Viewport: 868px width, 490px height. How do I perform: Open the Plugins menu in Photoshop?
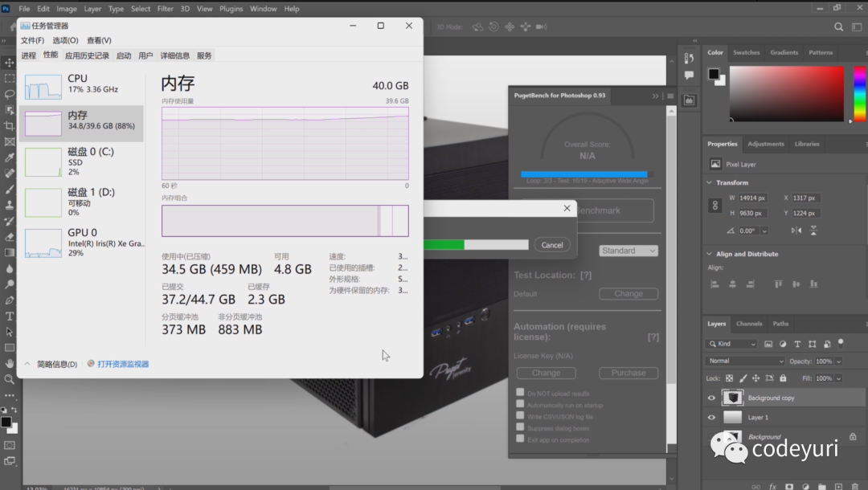point(231,9)
